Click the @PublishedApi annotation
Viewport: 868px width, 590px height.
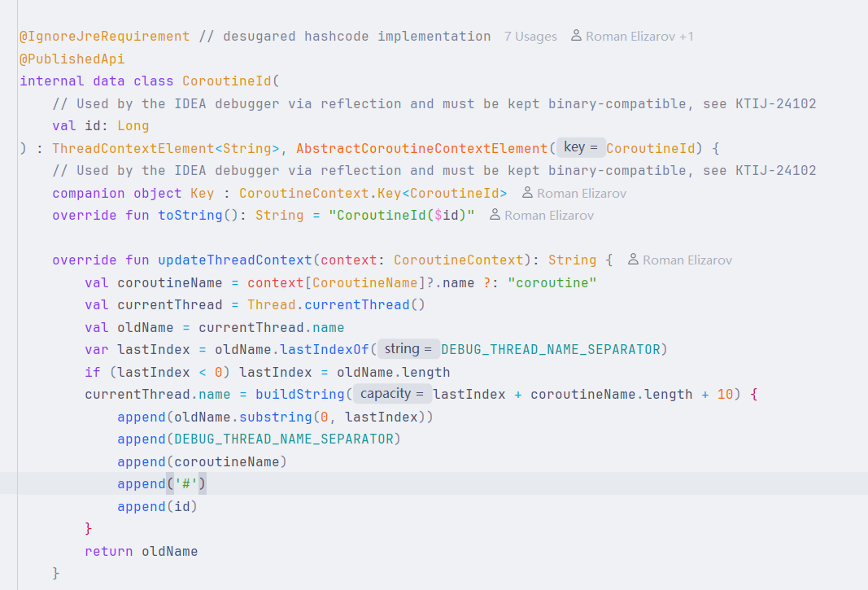coord(72,59)
